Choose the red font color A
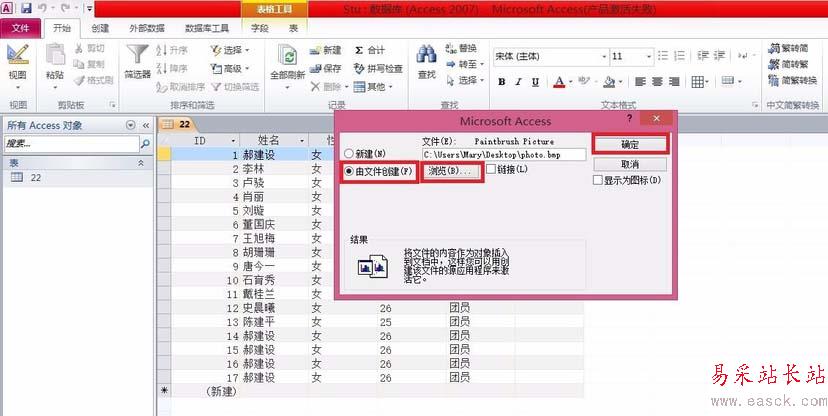 point(559,82)
